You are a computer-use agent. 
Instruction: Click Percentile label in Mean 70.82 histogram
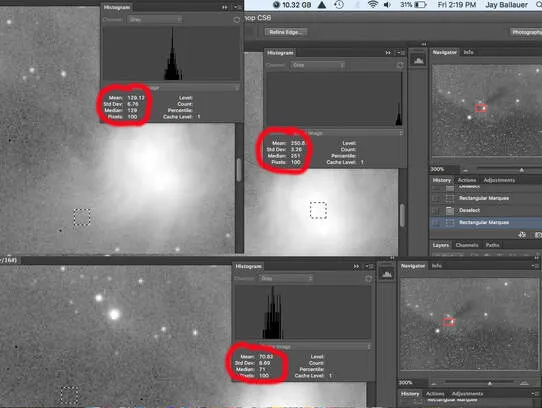(x=312, y=369)
